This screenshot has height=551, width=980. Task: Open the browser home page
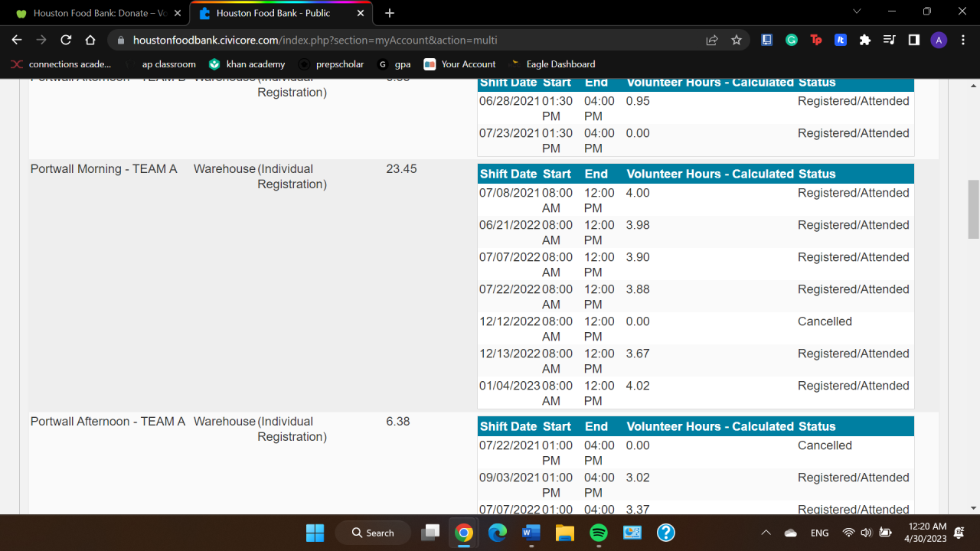[x=90, y=40]
